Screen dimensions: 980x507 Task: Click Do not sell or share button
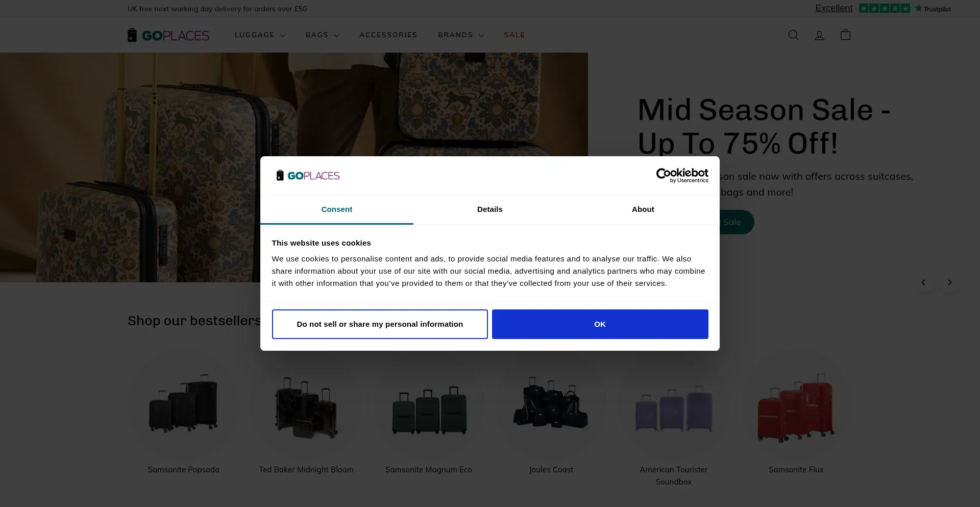click(380, 324)
